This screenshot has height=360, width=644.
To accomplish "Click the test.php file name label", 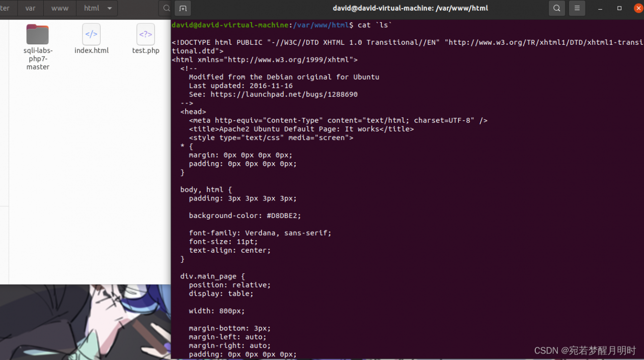I will click(x=146, y=50).
